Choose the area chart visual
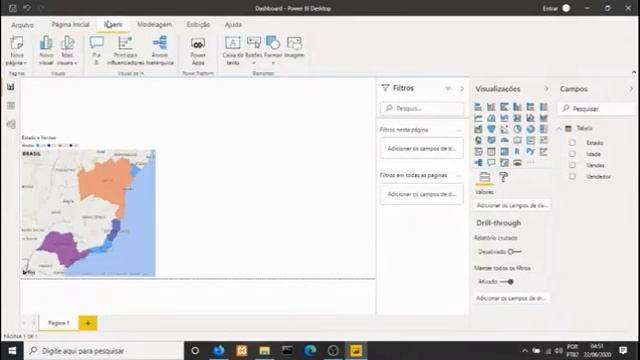The image size is (640, 360). (491, 118)
